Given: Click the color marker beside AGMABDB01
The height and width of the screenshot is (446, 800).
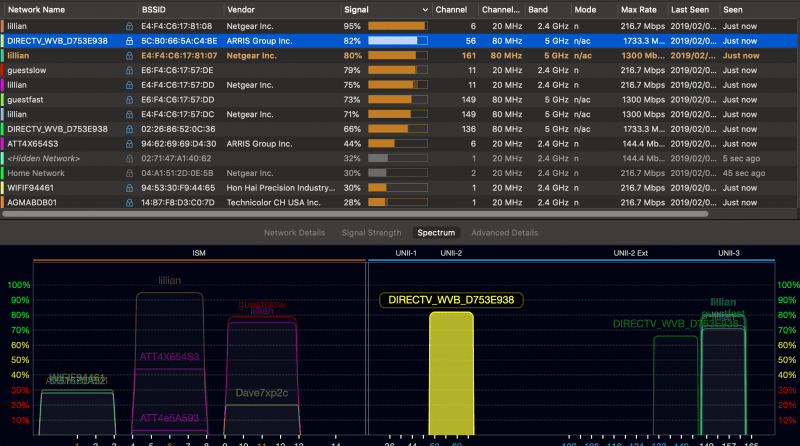Looking at the screenshot, I should tap(2, 203).
